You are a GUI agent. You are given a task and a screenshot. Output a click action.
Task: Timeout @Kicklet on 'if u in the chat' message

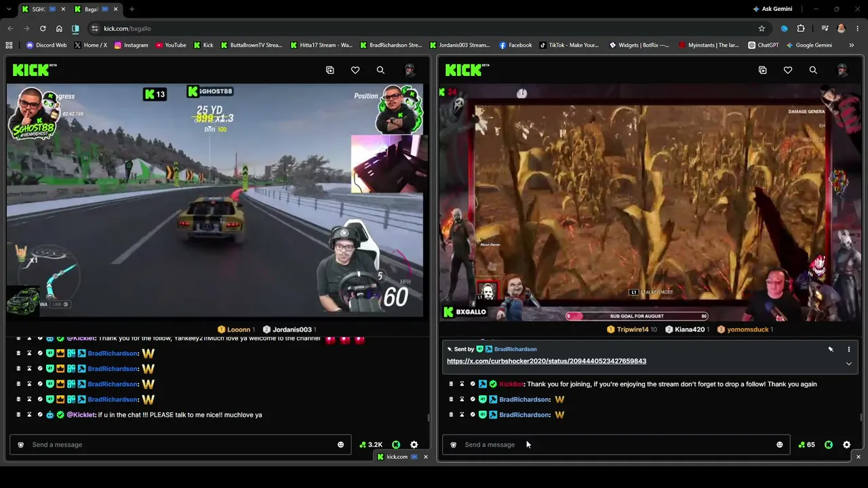[x=29, y=415]
